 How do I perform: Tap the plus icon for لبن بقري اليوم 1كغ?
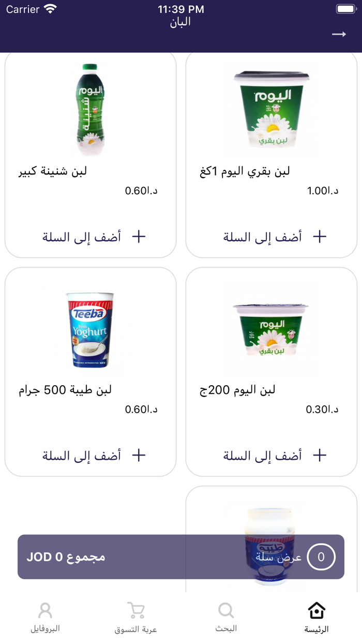319,236
